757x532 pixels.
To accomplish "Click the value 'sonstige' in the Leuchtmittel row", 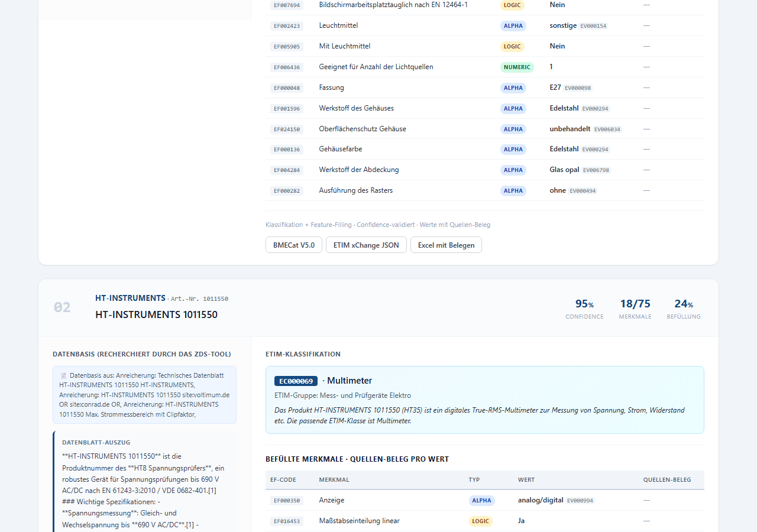I will tap(563, 25).
